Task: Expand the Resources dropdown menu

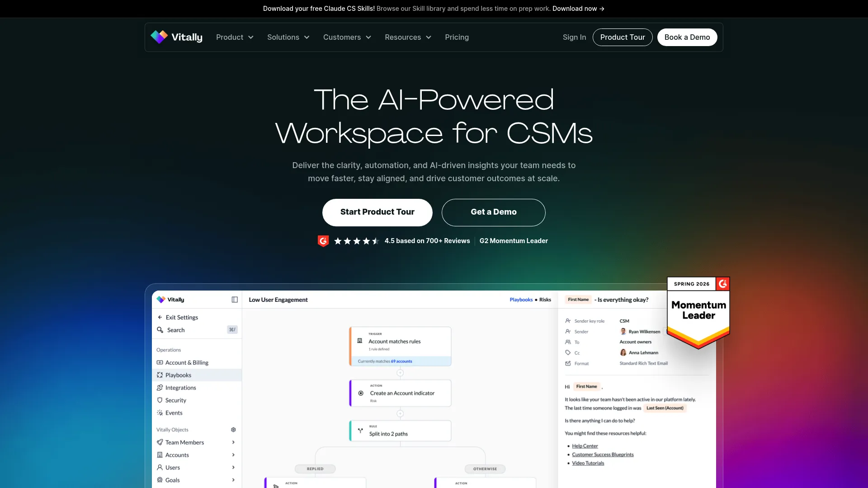Action: coord(408,37)
